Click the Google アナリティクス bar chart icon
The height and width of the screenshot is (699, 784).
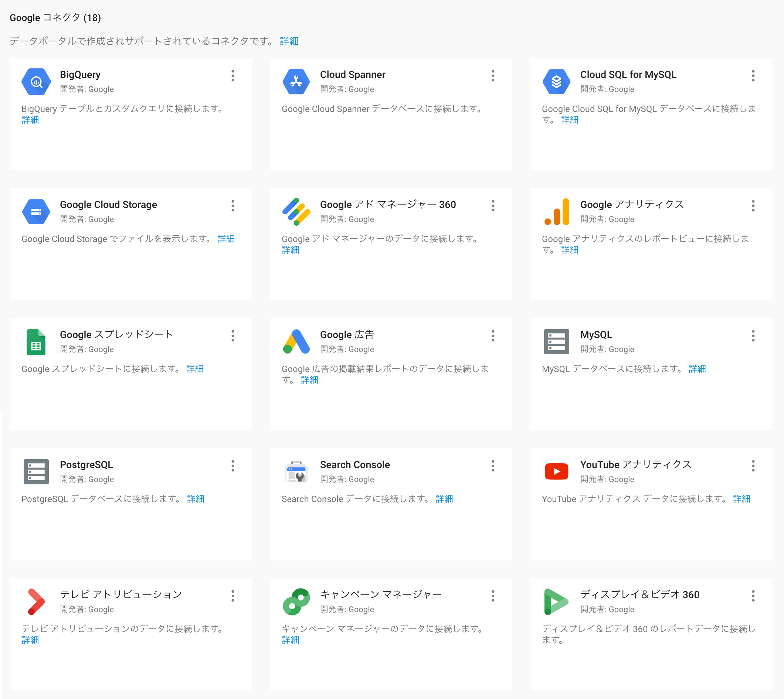coord(556,212)
